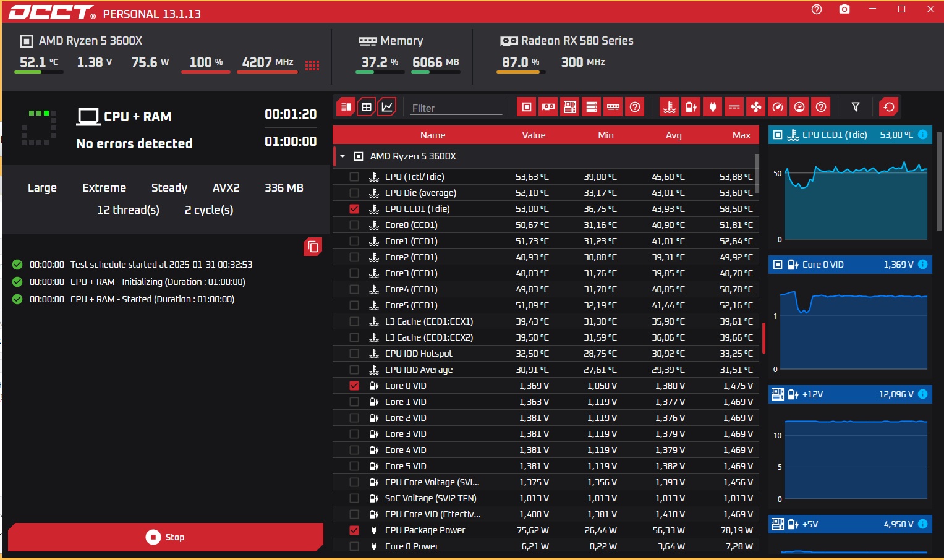The height and width of the screenshot is (560, 944).
Task: Click the sensor list vertical scrollbar
Action: [x=757, y=174]
